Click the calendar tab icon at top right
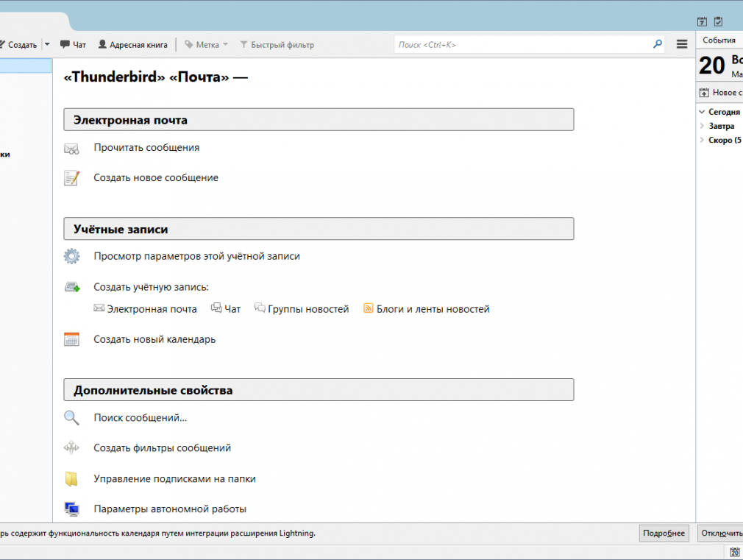This screenshot has width=743, height=560. (x=703, y=21)
